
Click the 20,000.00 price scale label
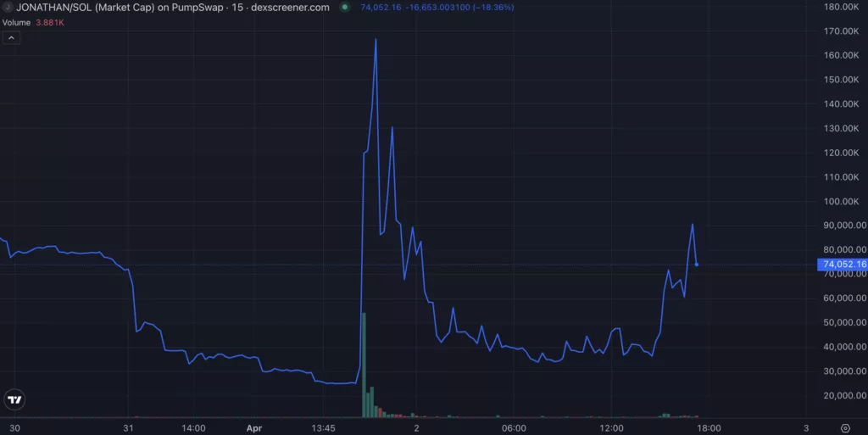(842, 396)
